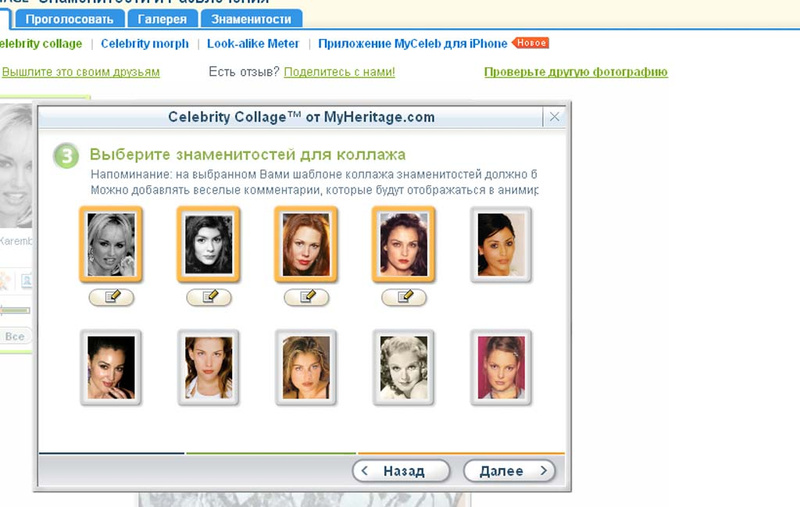Click the Вышлите это своим друзьям link
The image size is (800, 507).
tap(81, 72)
